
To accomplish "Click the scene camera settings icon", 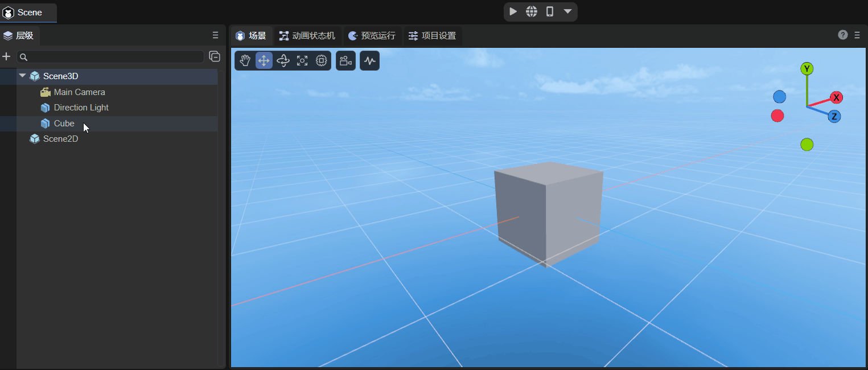I will point(345,61).
